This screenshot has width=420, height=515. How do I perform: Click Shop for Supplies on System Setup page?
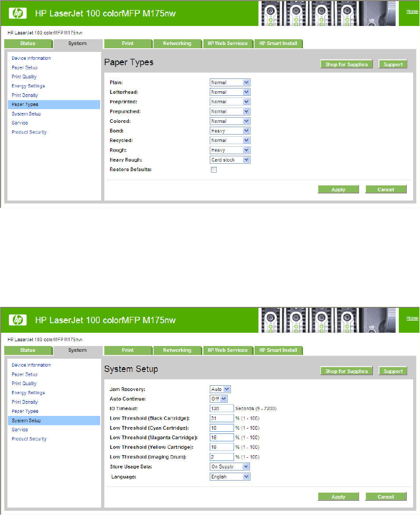click(346, 371)
